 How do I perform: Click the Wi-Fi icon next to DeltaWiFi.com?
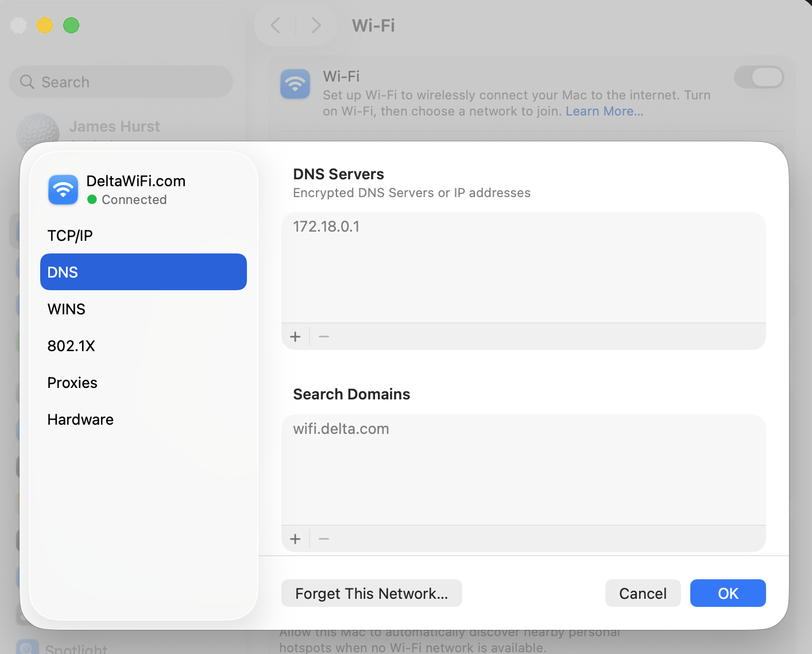coord(63,190)
